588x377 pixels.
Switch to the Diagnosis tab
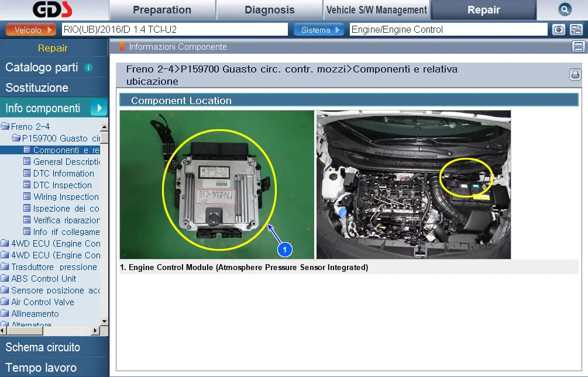pyautogui.click(x=269, y=10)
